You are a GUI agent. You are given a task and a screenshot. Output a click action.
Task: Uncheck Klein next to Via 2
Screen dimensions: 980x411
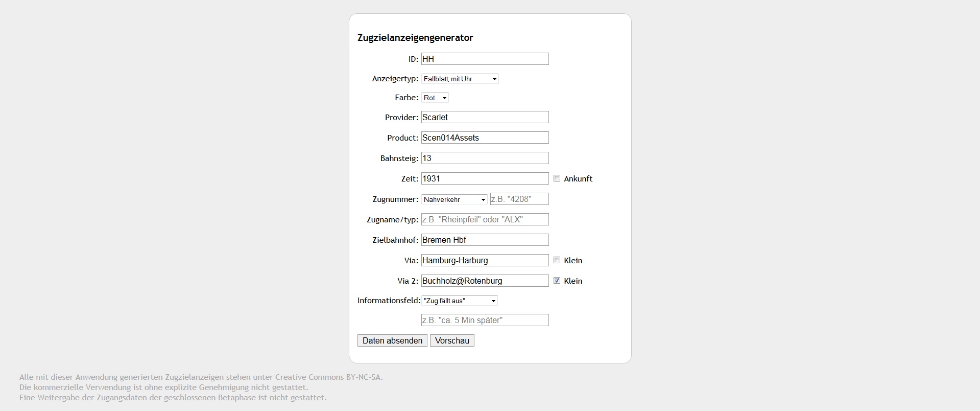557,281
